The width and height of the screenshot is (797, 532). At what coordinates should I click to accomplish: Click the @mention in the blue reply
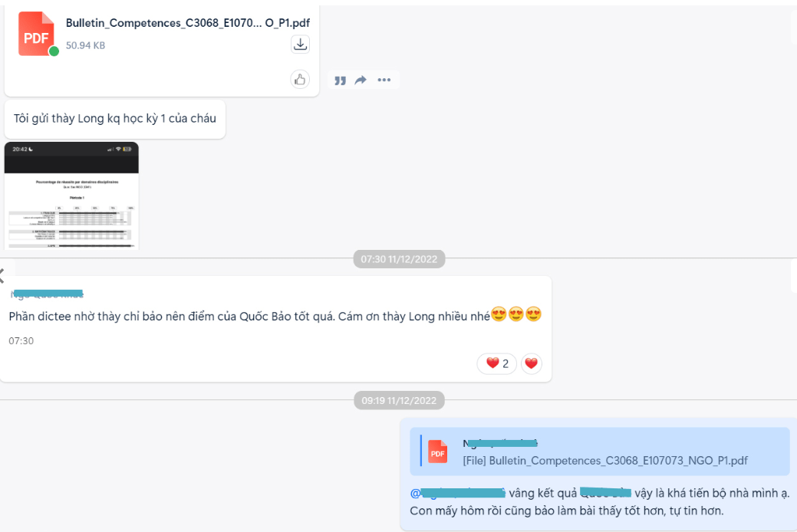pyautogui.click(x=457, y=493)
